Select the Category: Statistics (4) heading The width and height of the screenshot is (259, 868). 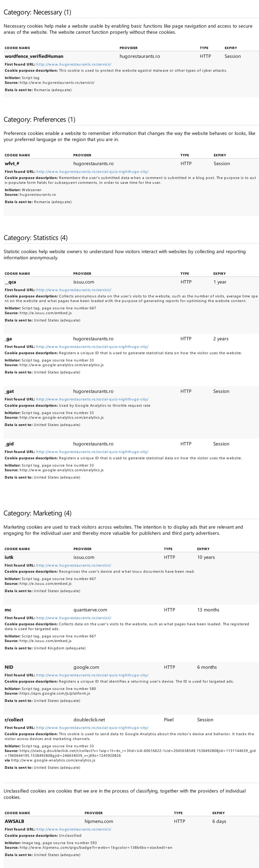(x=35, y=238)
